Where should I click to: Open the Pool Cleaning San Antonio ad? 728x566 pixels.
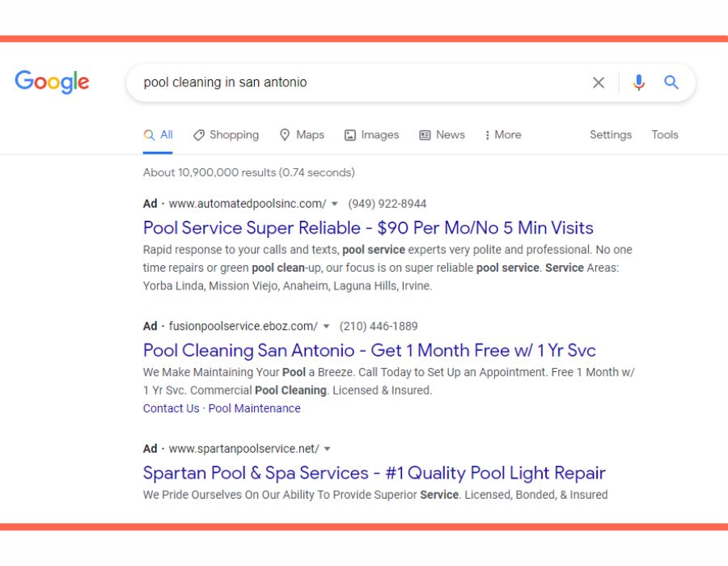pos(369,350)
